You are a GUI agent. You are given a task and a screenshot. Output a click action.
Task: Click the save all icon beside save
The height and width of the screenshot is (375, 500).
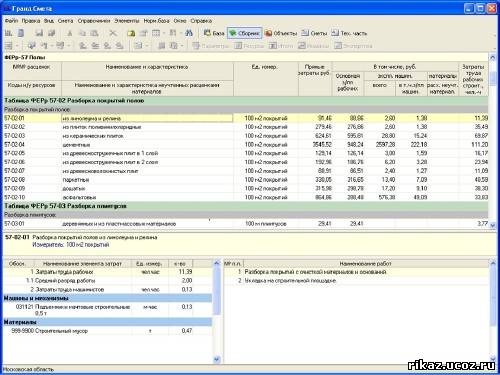point(52,33)
